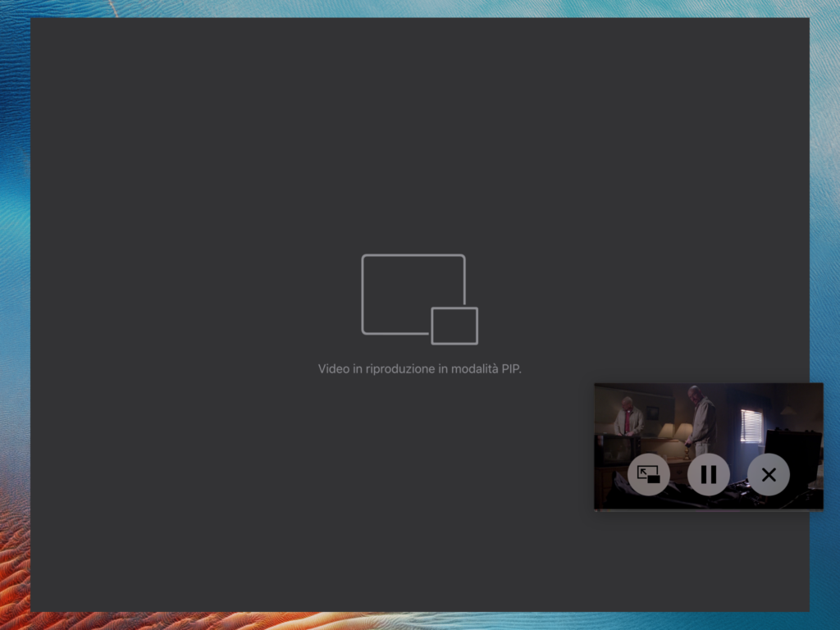This screenshot has width=840, height=630.
Task: Click 'Video in riproduzione in modalità PIP.' text
Action: tap(419, 369)
